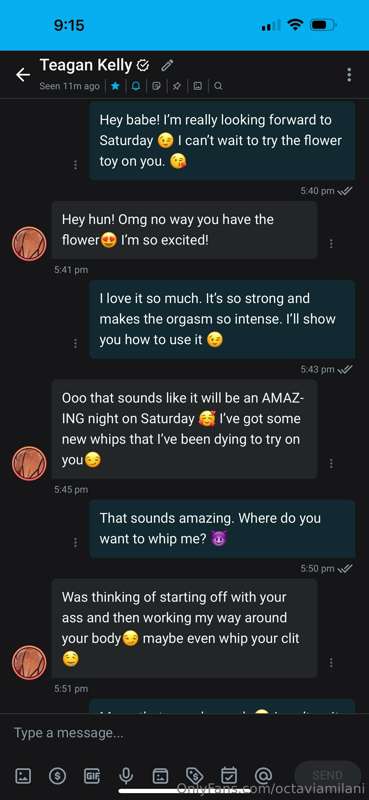369x800 pixels.
Task: Send a tip with the dollar icon
Action: click(57, 776)
